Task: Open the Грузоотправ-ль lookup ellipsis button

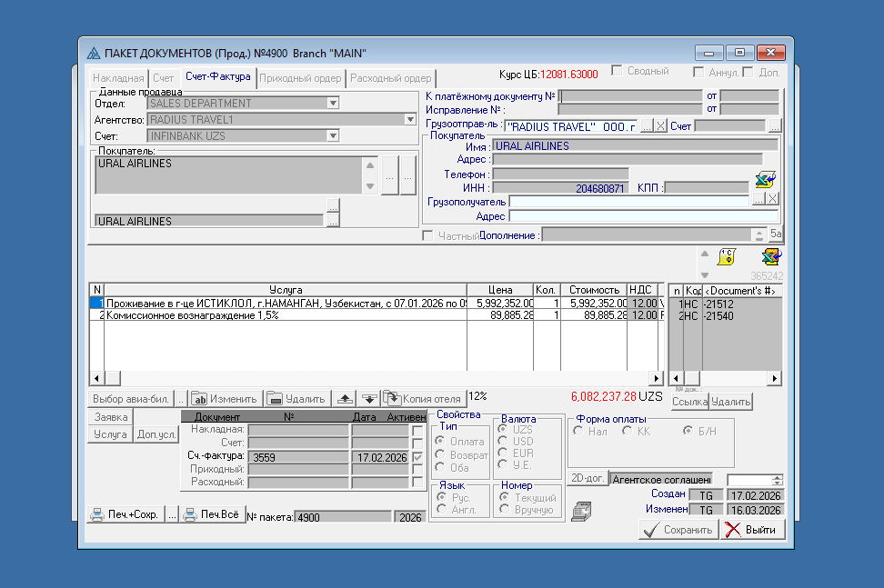Action: coord(647,126)
